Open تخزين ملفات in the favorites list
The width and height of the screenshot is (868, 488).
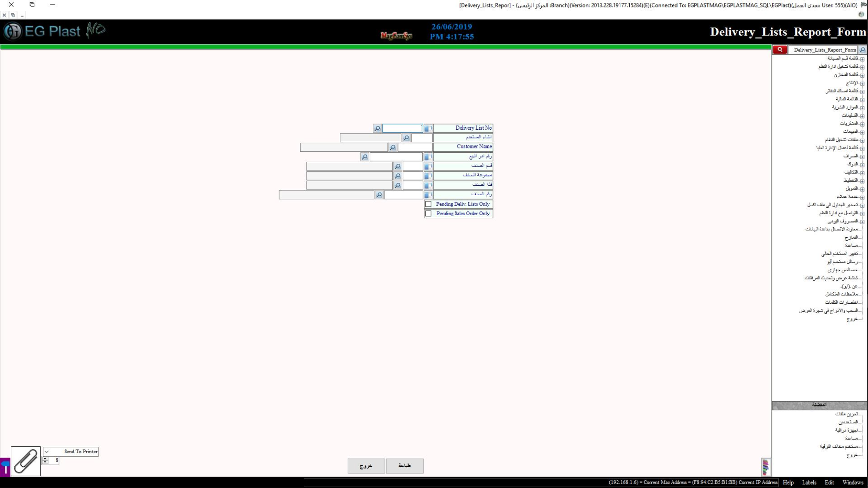[x=847, y=414]
